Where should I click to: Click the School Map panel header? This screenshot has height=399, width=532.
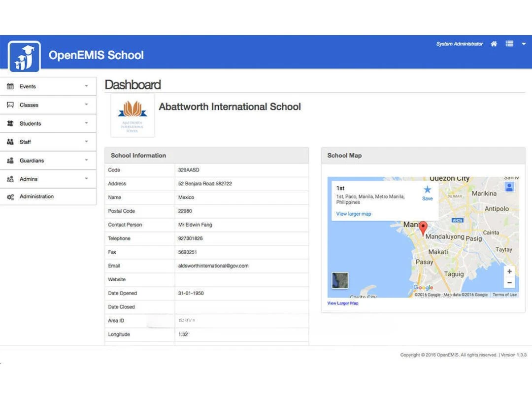click(423, 155)
